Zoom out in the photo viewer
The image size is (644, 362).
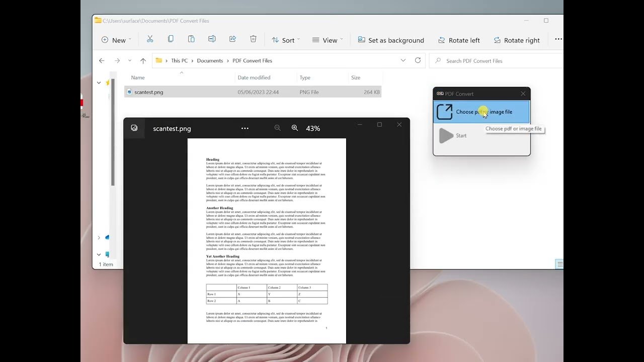coord(277,128)
